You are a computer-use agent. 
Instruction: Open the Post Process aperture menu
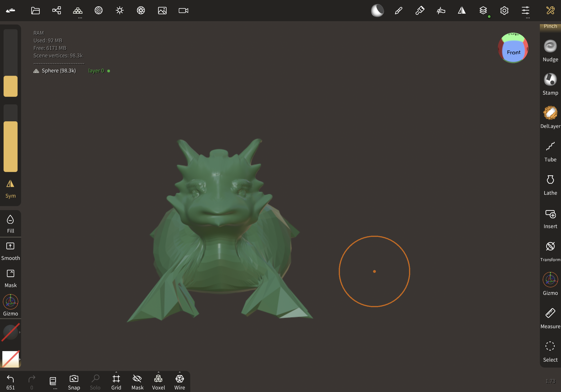pyautogui.click(x=141, y=11)
